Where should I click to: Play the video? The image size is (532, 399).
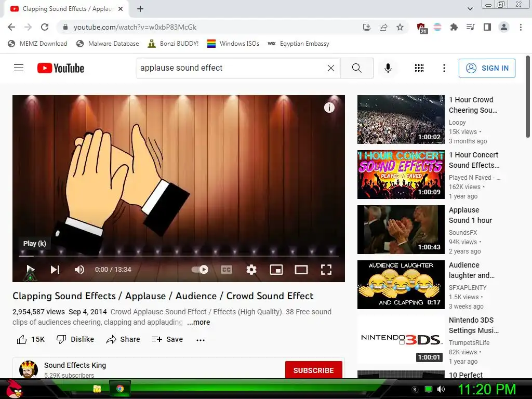coord(30,270)
